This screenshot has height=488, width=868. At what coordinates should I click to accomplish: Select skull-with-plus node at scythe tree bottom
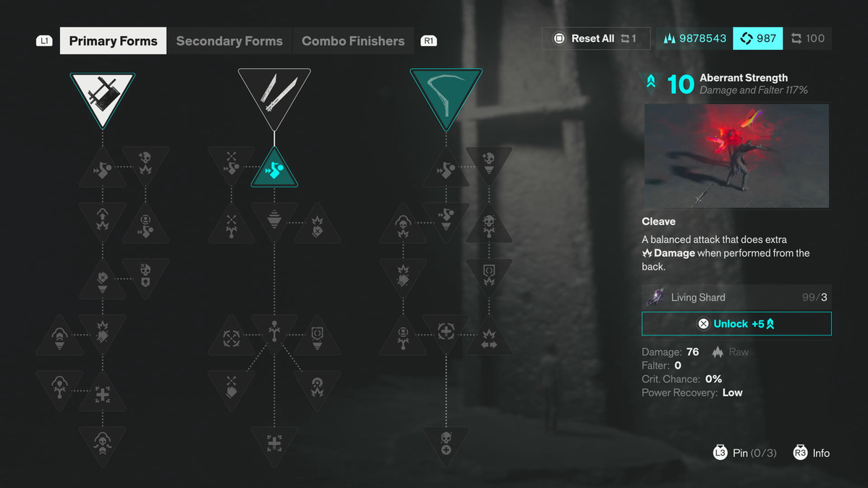[x=446, y=443]
